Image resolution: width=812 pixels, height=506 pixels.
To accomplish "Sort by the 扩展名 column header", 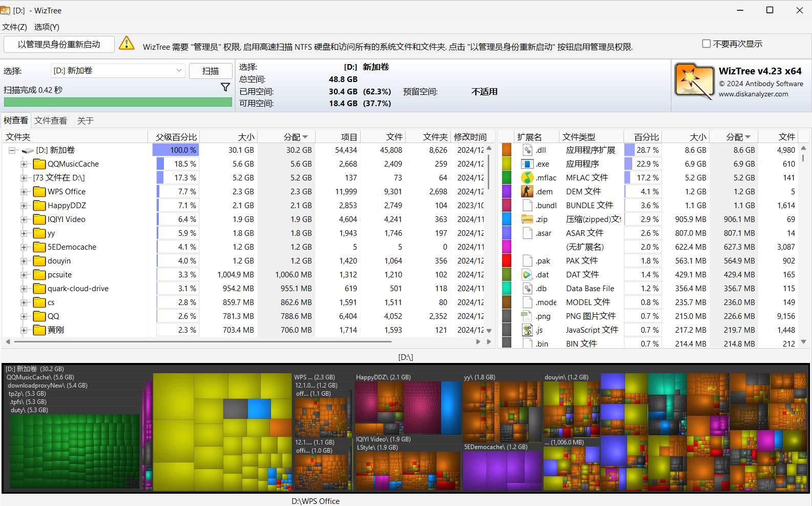I will (x=529, y=137).
